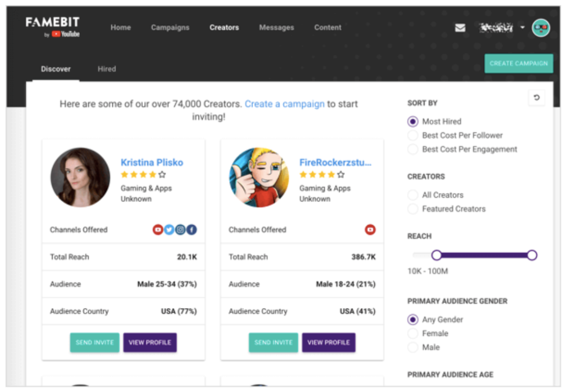
Task: View profile of Kristina Plisko
Action: [150, 342]
